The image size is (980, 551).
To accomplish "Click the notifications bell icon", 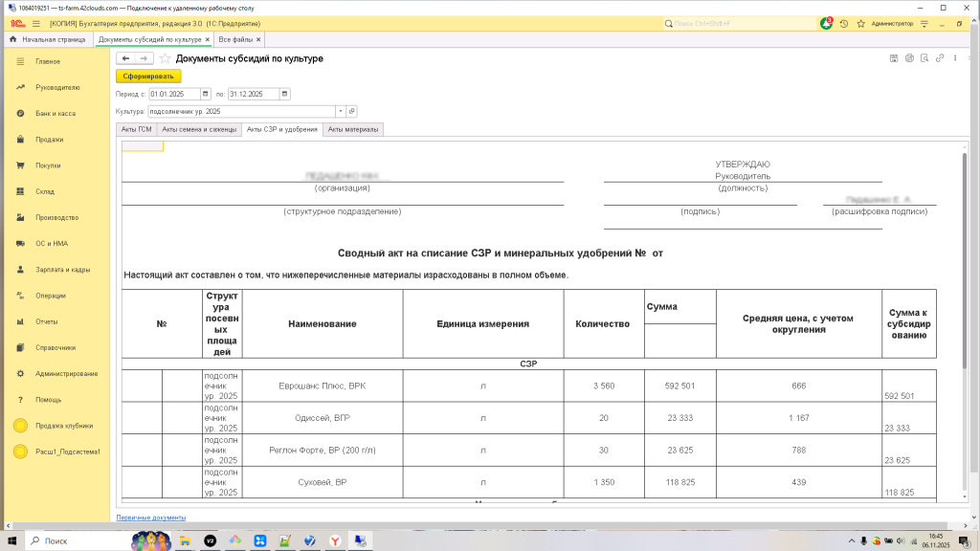I will click(x=826, y=24).
